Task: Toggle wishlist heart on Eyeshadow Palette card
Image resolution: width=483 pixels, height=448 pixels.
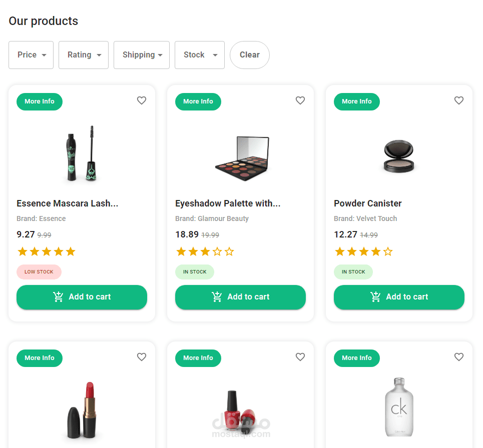Action: tap(300, 100)
